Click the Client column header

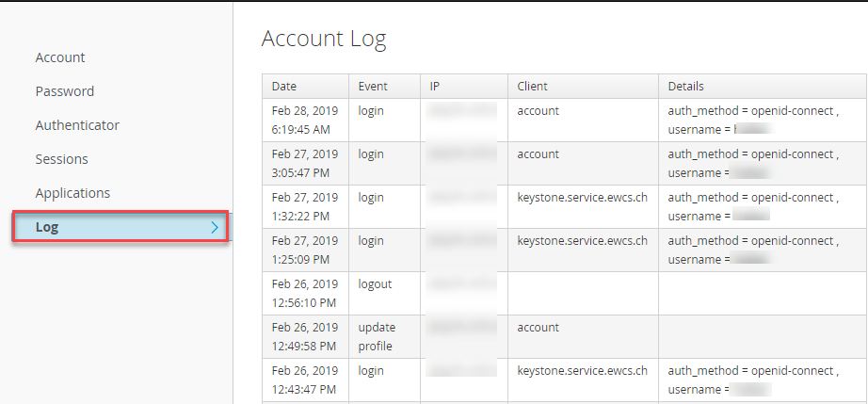pyautogui.click(x=533, y=87)
